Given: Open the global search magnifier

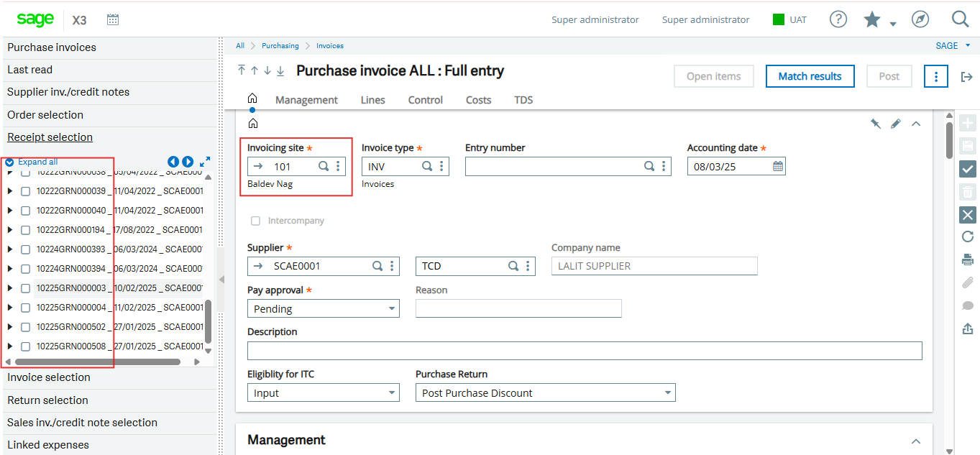Looking at the screenshot, I should click(961, 19).
